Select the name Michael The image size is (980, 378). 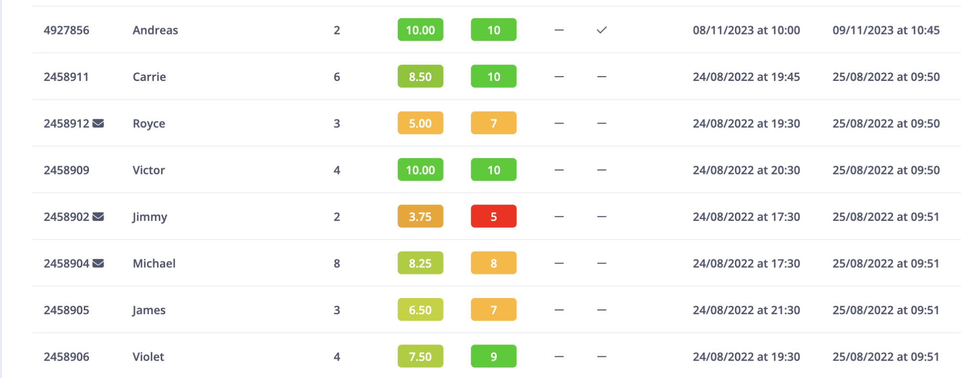tap(154, 263)
